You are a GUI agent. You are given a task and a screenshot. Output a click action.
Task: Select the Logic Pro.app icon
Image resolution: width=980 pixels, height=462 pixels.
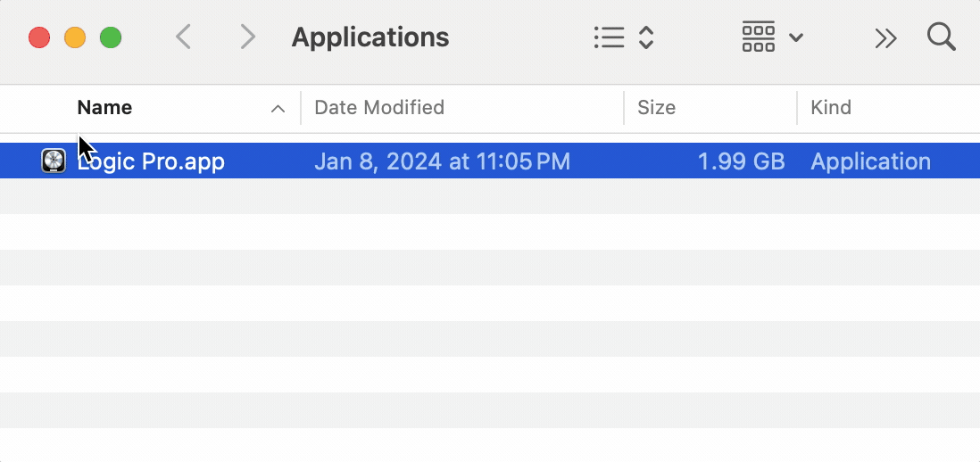pos(54,161)
